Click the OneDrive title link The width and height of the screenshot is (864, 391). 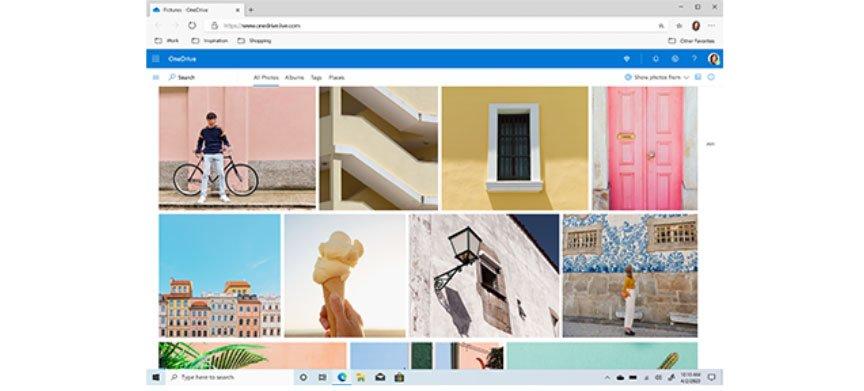[x=182, y=59]
